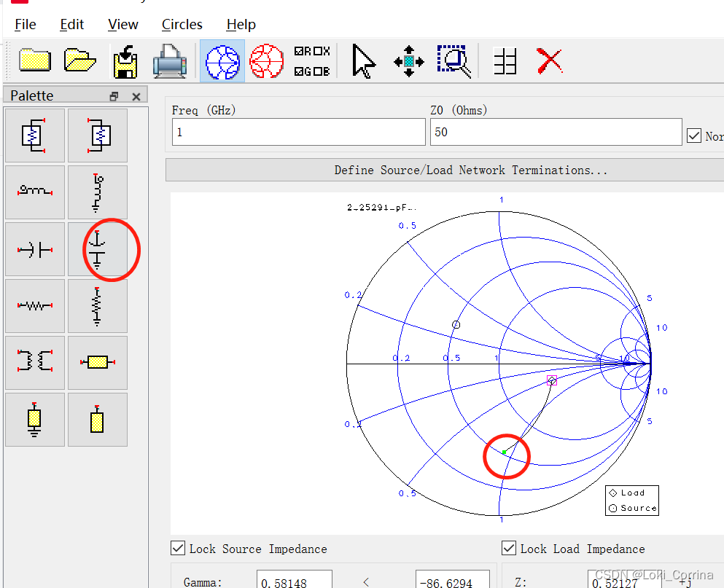Open the Circles menu

click(182, 24)
